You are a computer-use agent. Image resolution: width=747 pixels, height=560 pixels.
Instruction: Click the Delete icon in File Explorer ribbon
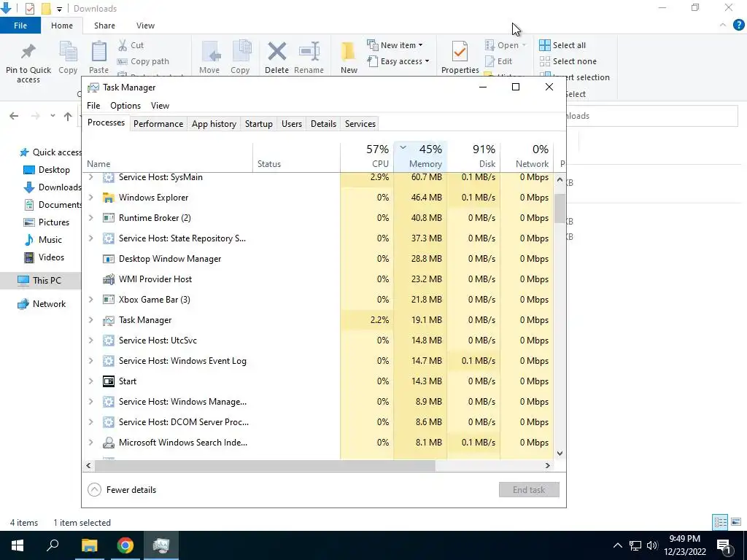276,52
